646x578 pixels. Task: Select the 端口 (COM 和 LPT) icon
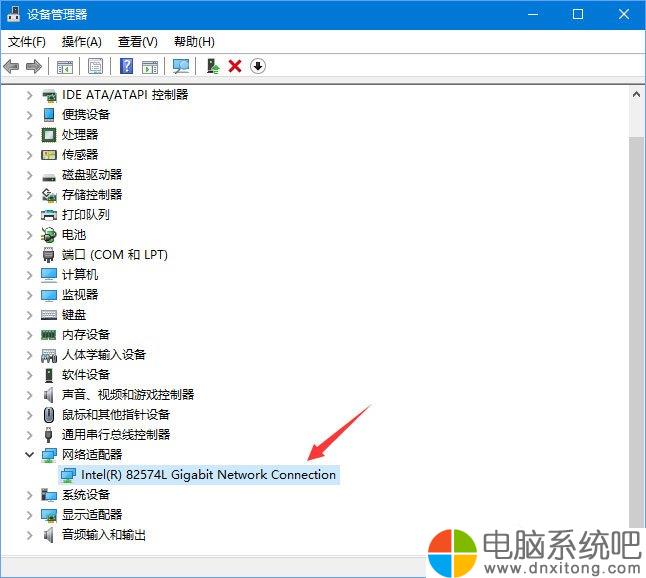point(49,255)
